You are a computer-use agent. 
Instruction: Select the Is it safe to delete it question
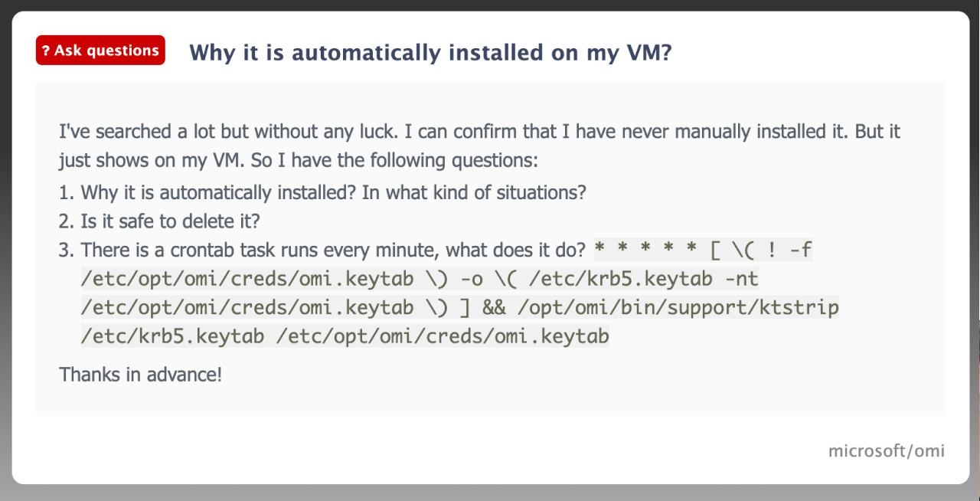click(x=171, y=221)
